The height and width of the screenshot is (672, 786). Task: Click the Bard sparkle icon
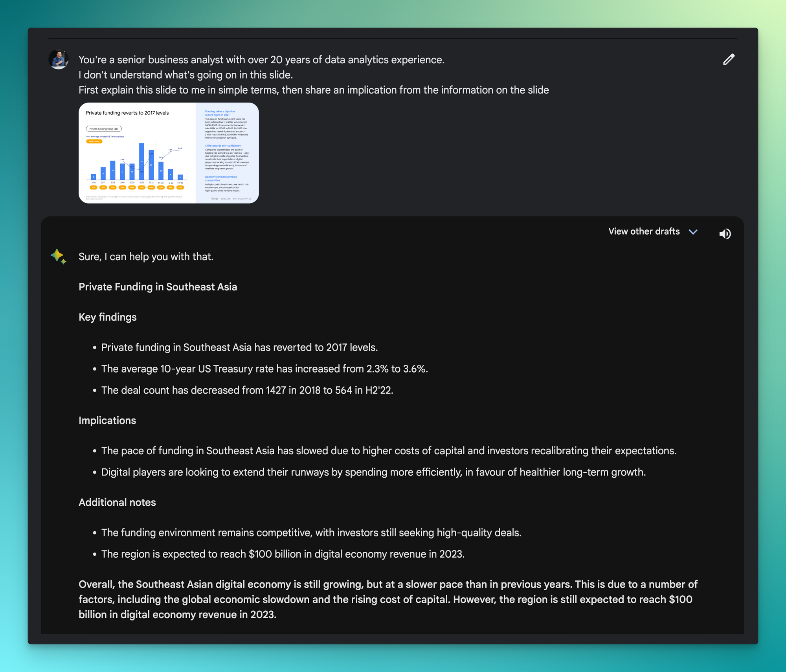tap(58, 256)
